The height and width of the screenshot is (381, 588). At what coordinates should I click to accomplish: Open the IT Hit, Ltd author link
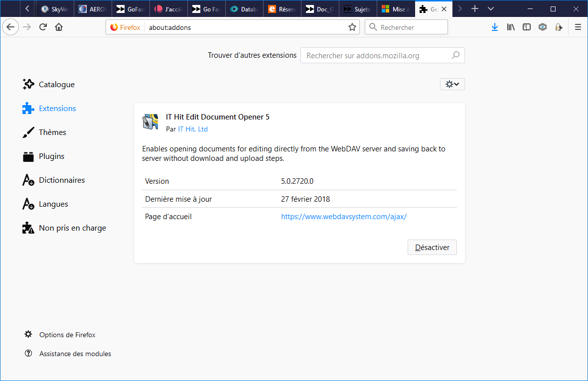coord(193,129)
